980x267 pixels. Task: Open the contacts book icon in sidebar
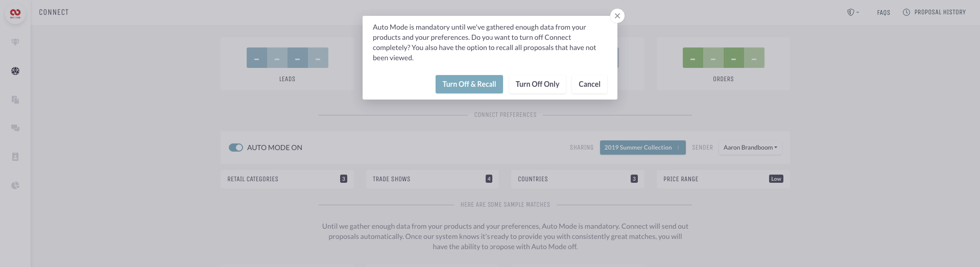(x=15, y=157)
